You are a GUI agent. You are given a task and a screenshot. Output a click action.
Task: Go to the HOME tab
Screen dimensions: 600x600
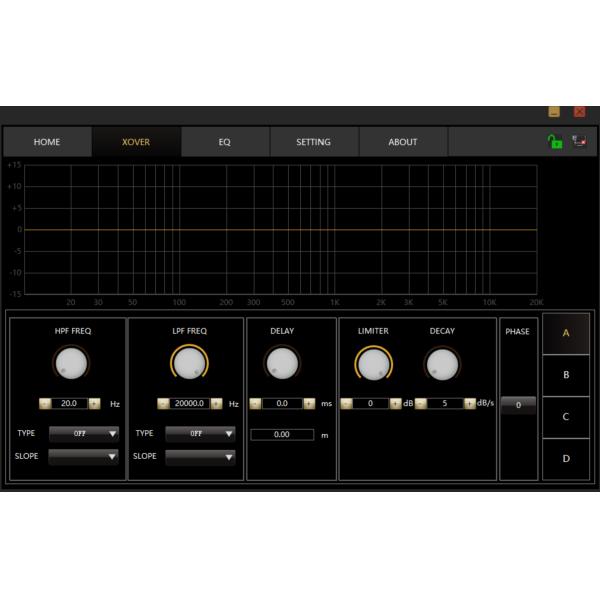tap(47, 142)
